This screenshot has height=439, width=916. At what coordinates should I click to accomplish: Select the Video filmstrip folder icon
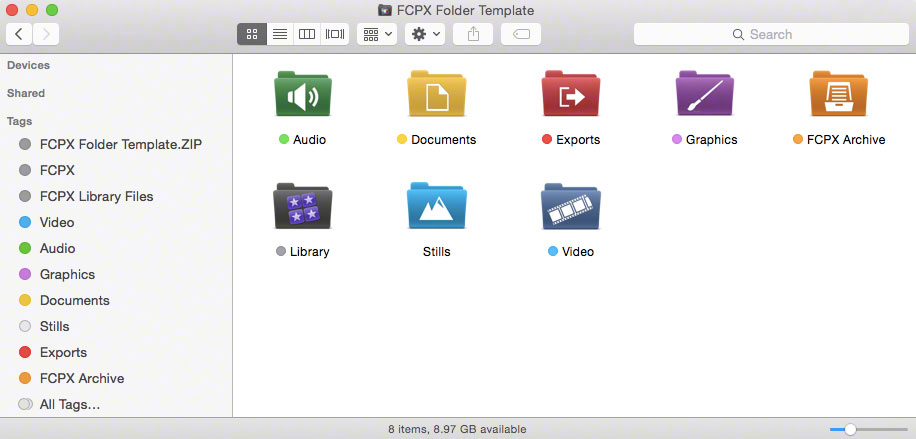click(571, 206)
